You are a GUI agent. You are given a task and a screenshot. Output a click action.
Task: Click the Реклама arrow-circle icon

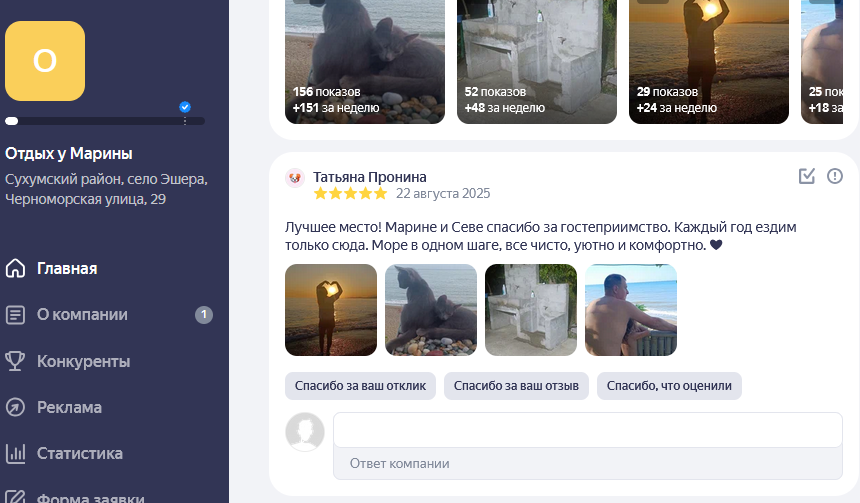tap(15, 407)
